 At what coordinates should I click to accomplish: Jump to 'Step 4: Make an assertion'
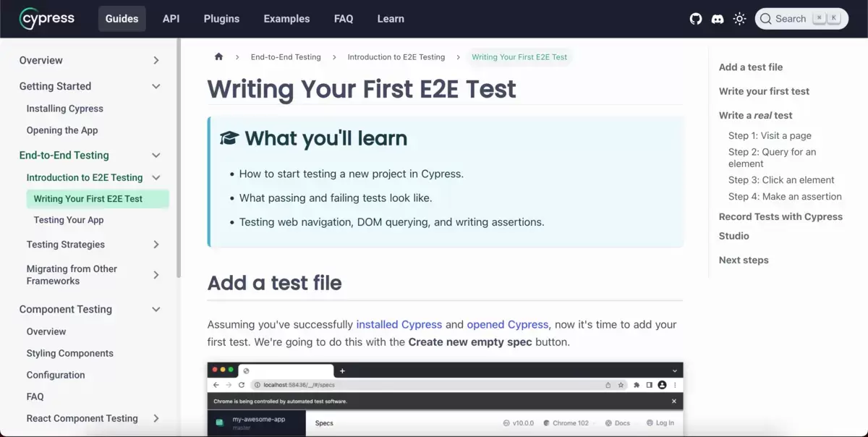(x=785, y=197)
